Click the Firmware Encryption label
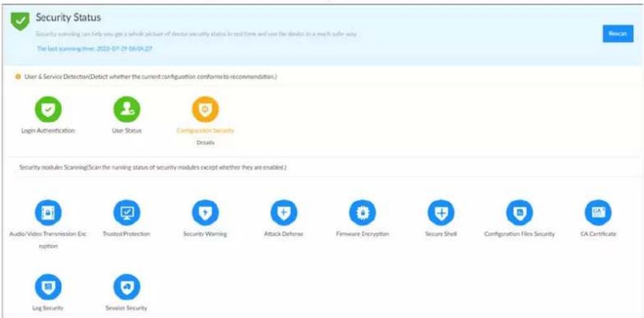 [362, 234]
